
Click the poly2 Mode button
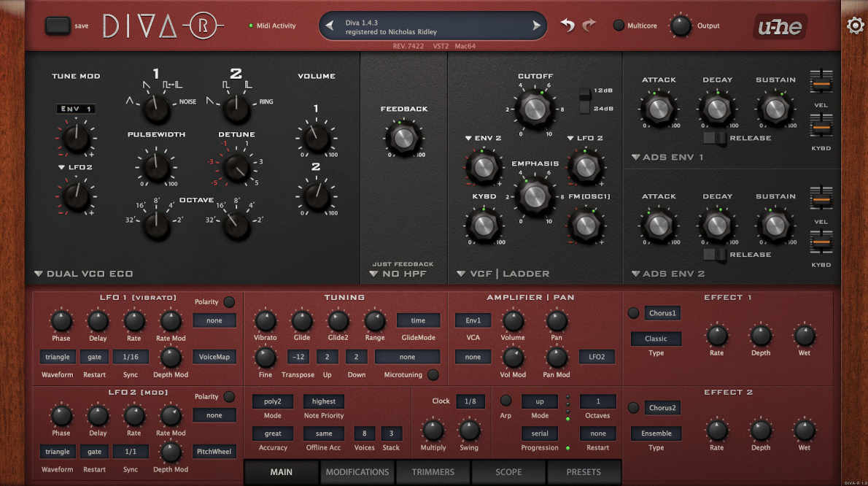coord(272,401)
